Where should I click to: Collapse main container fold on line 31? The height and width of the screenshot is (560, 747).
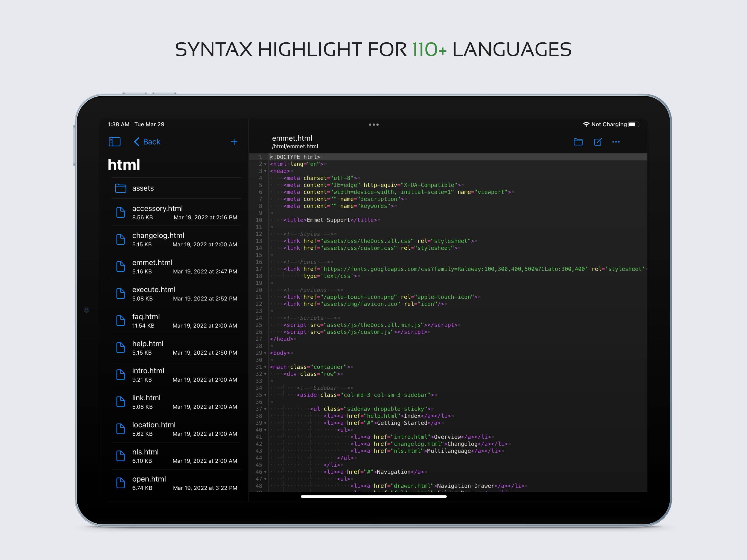click(265, 367)
